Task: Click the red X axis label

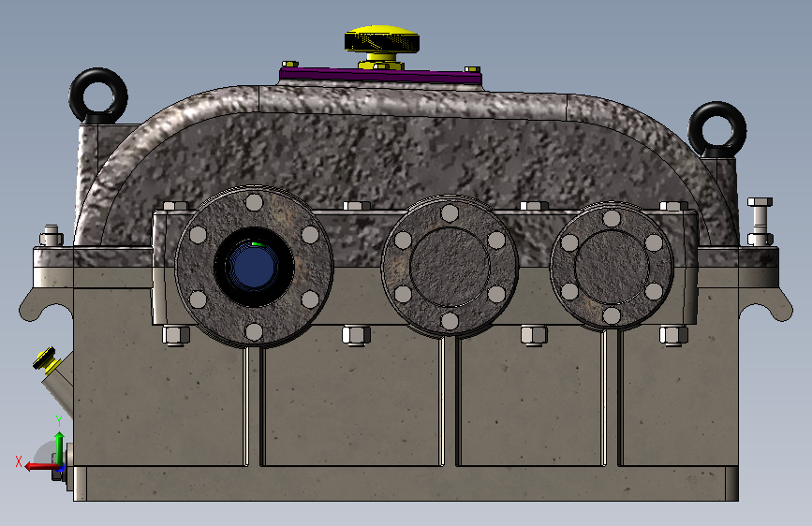Action: click(x=19, y=461)
